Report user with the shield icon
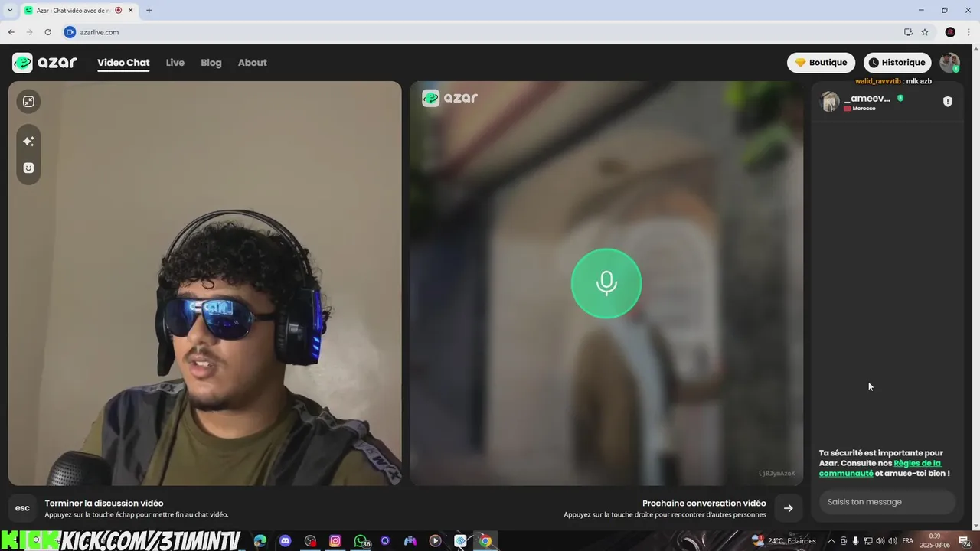This screenshot has width=980, height=551. pos(948,102)
